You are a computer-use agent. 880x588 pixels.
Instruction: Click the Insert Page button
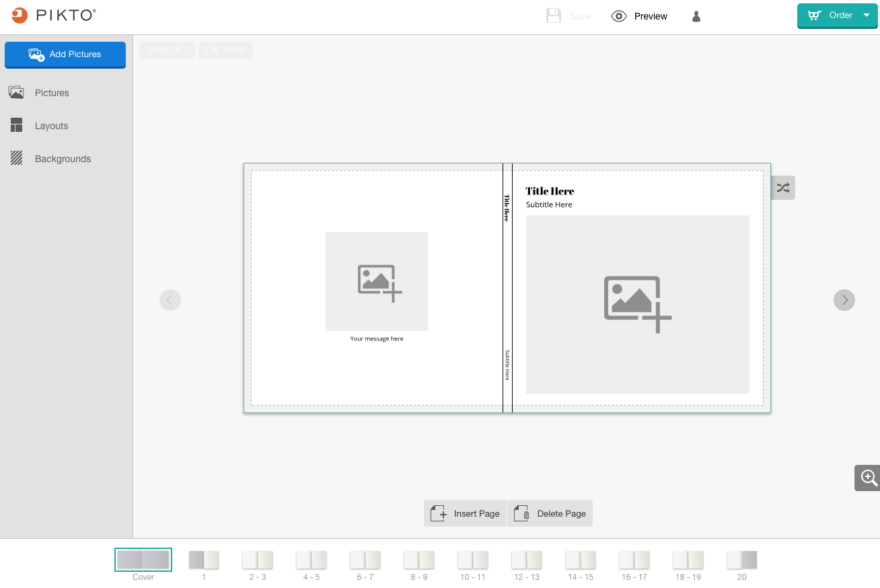pyautogui.click(x=465, y=513)
